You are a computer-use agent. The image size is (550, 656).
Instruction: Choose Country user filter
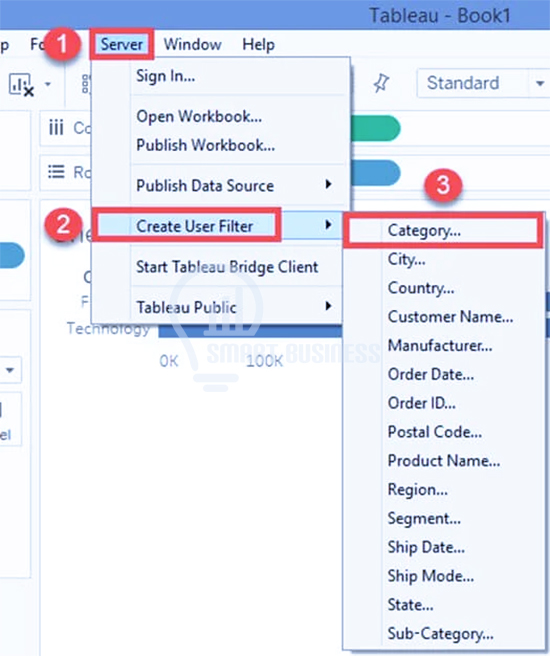[443, 288]
